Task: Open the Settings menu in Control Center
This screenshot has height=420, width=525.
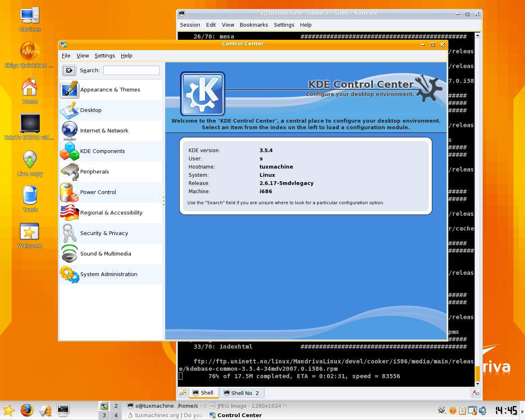Action: click(x=105, y=56)
